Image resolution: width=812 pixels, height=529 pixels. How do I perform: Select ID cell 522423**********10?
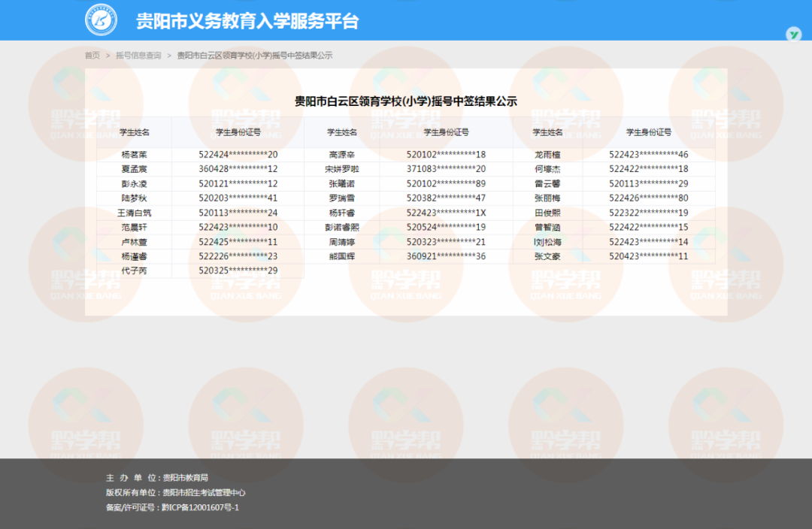238,227
